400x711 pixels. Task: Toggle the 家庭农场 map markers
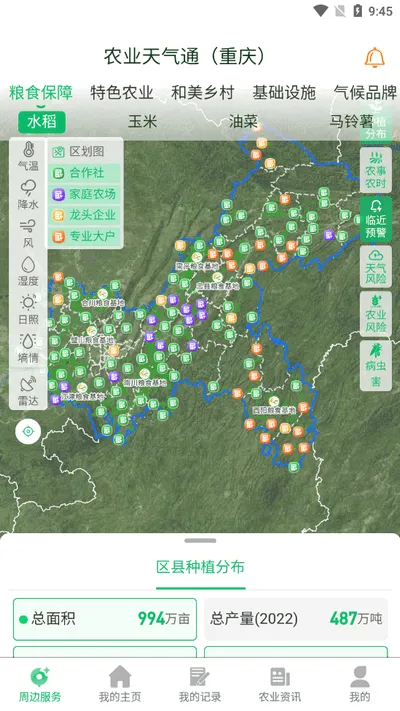(85, 194)
